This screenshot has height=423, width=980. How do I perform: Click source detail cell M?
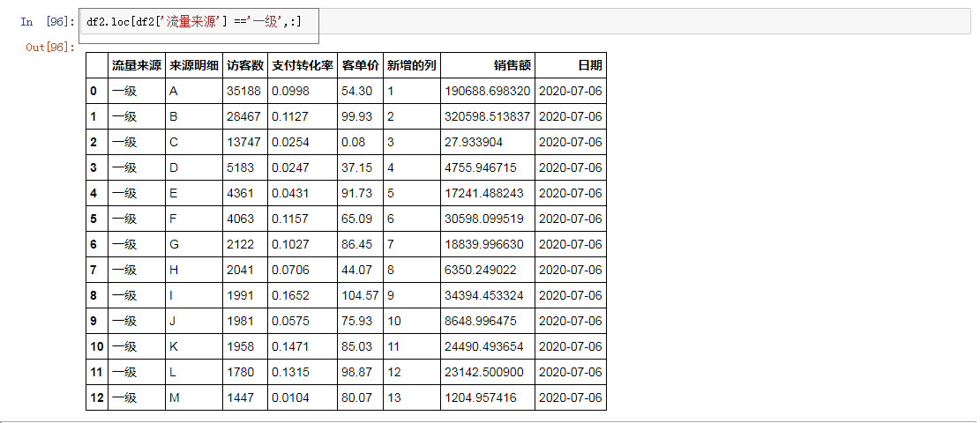174,397
